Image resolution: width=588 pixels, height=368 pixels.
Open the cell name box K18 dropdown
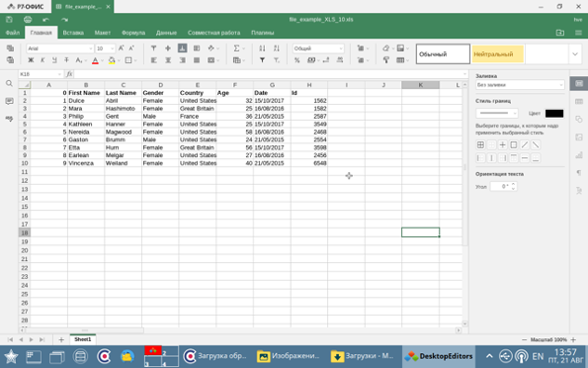click(59, 74)
